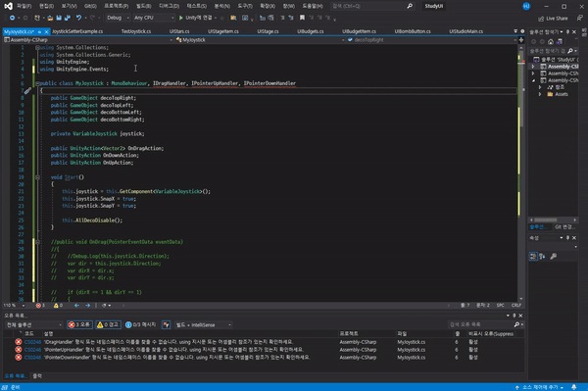588x391 pixels.
Task: Toggle the 3 errors filter button
Action: pos(79,324)
